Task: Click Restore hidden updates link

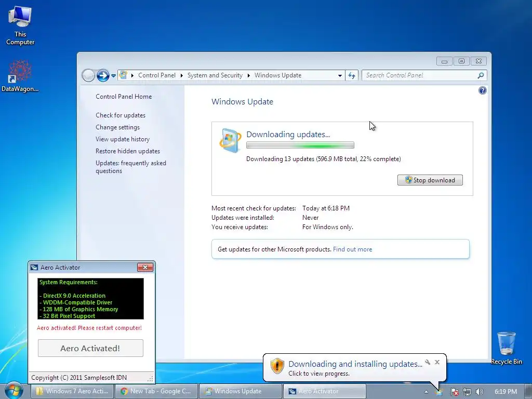Action: (128, 151)
